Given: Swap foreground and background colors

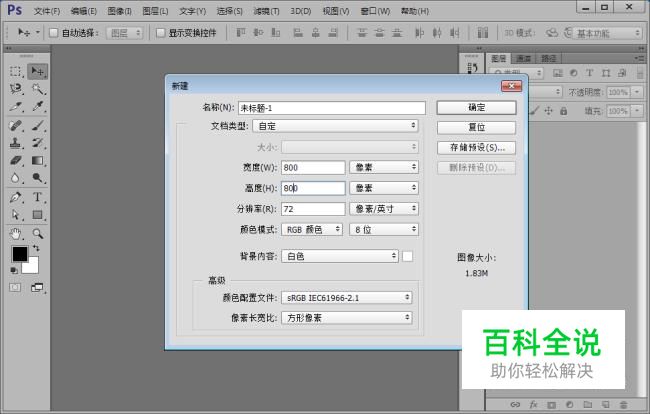Looking at the screenshot, I should click(36, 248).
